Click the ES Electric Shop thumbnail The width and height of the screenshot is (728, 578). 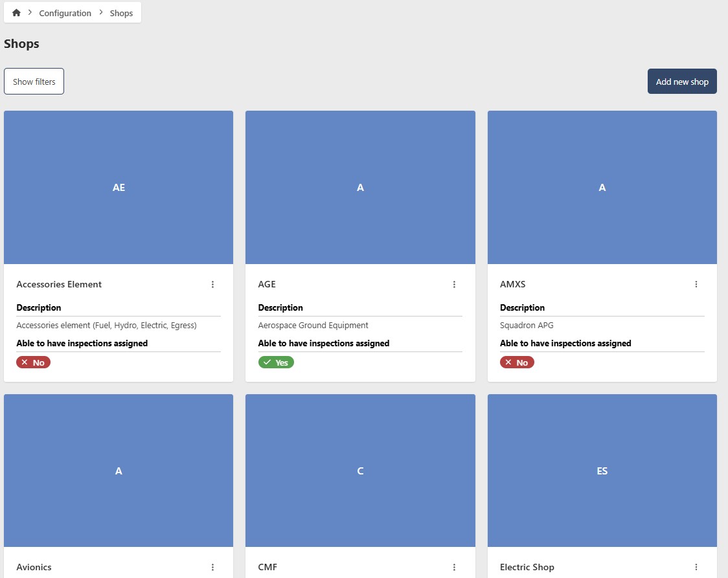pyautogui.click(x=602, y=471)
